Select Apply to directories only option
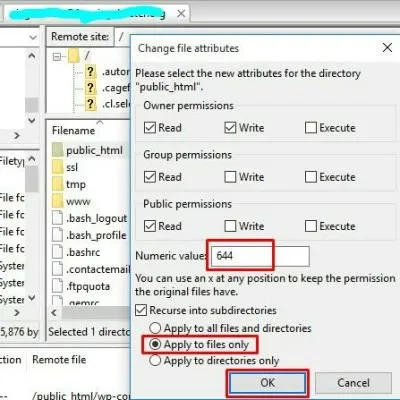Image resolution: width=400 pixels, height=400 pixels. point(155,360)
